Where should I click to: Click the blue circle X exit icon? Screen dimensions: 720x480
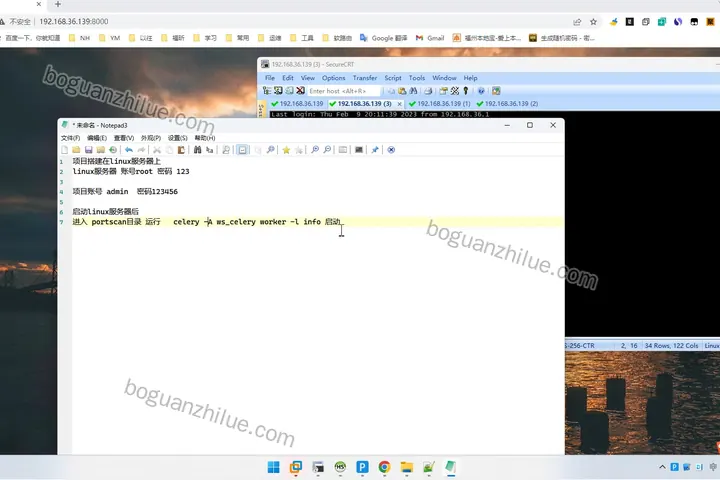coord(391,150)
